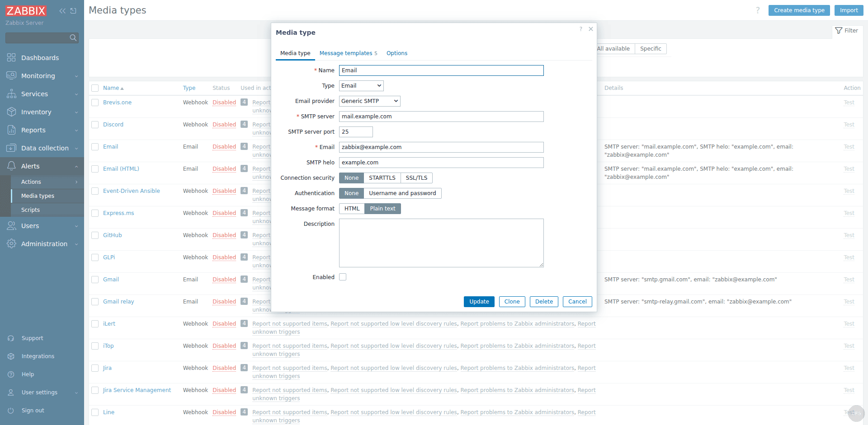Viewport: 868px width, 425px height.
Task: Clone the Email media type
Action: pyautogui.click(x=512, y=301)
